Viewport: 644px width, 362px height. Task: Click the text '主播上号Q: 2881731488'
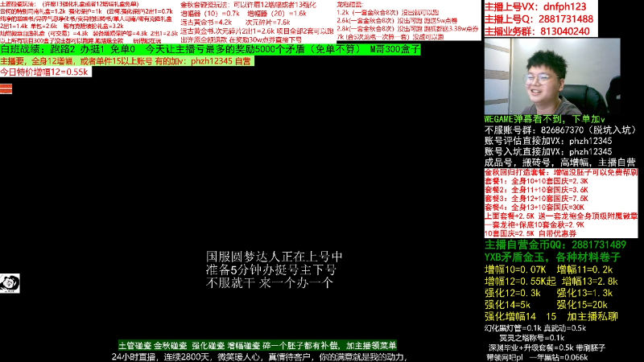[x=539, y=19]
